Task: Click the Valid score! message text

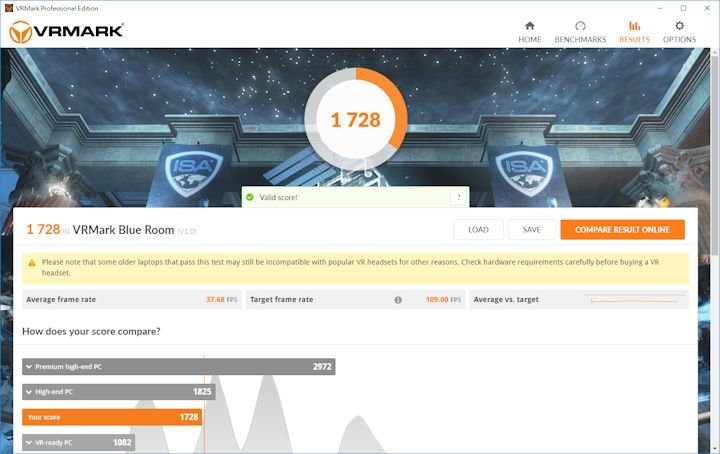Action: click(278, 197)
